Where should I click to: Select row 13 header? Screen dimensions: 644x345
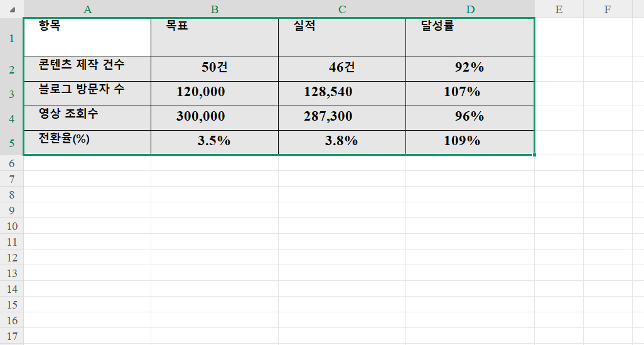click(11, 273)
